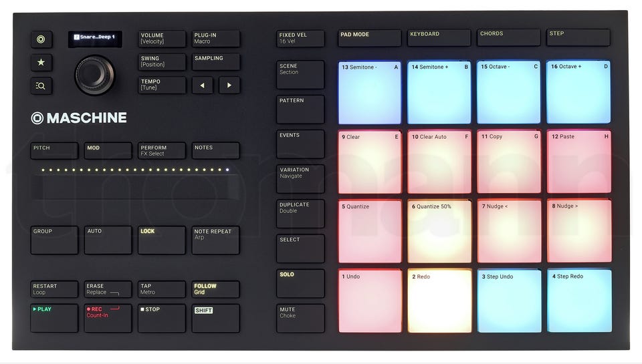Tap pad 10 Clear Auto
This screenshot has height=364, width=642.
click(439, 162)
